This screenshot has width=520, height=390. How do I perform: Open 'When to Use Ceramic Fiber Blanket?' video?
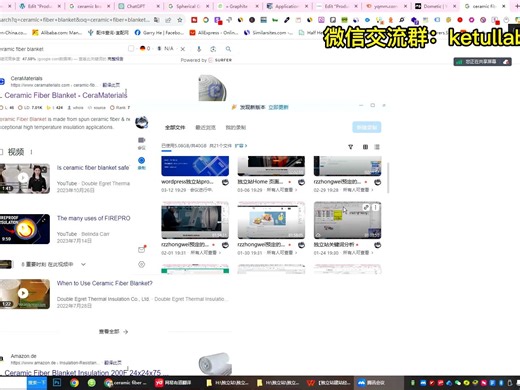[104, 283]
